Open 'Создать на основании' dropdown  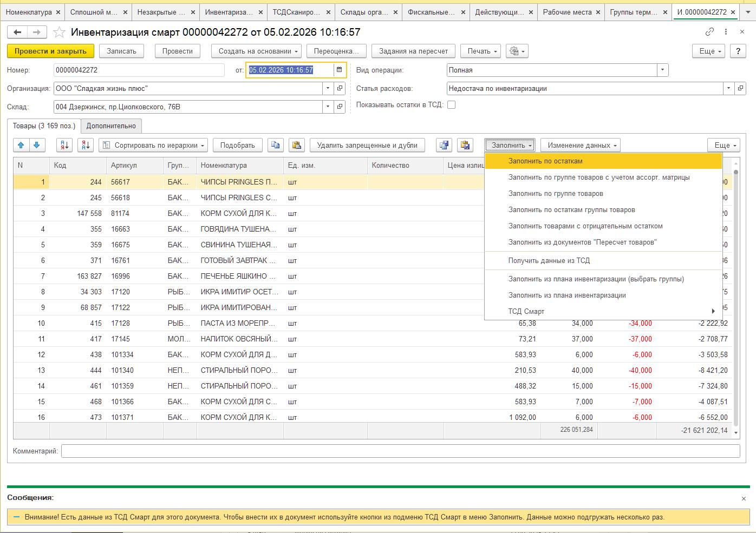click(x=258, y=51)
